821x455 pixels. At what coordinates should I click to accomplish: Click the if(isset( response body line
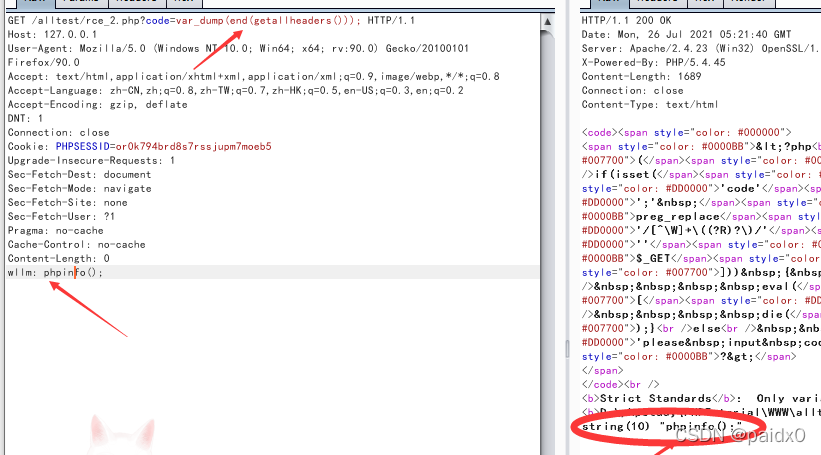click(701, 174)
